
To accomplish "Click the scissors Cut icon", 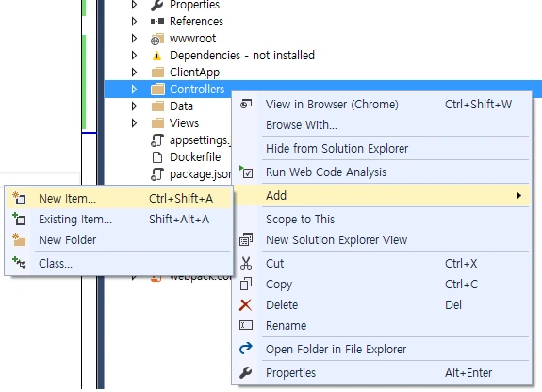I will 246,264.
